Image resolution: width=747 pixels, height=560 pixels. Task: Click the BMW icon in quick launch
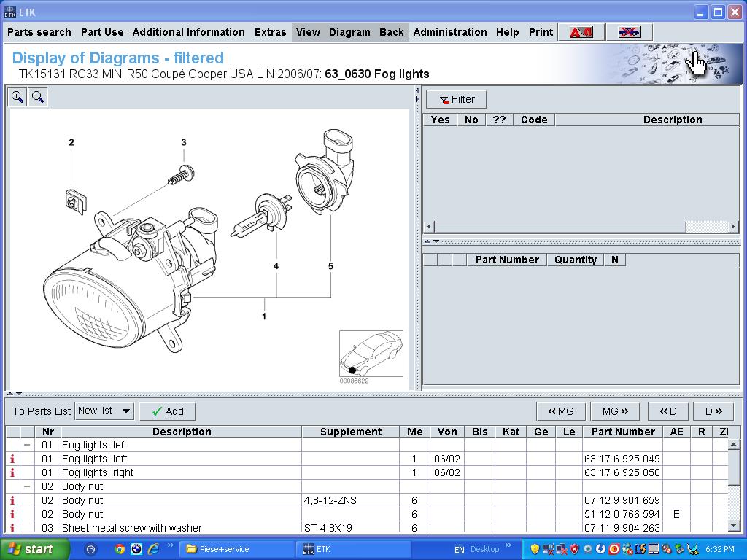(136, 549)
